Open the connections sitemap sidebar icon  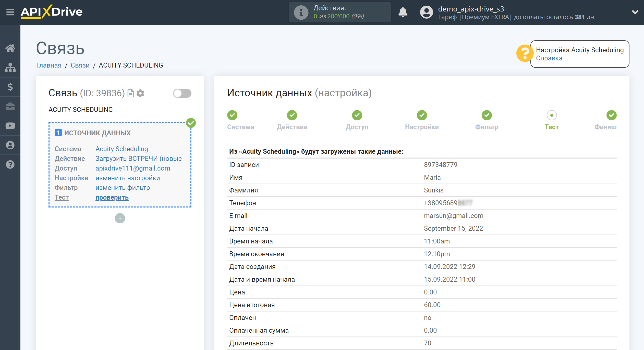(x=10, y=68)
